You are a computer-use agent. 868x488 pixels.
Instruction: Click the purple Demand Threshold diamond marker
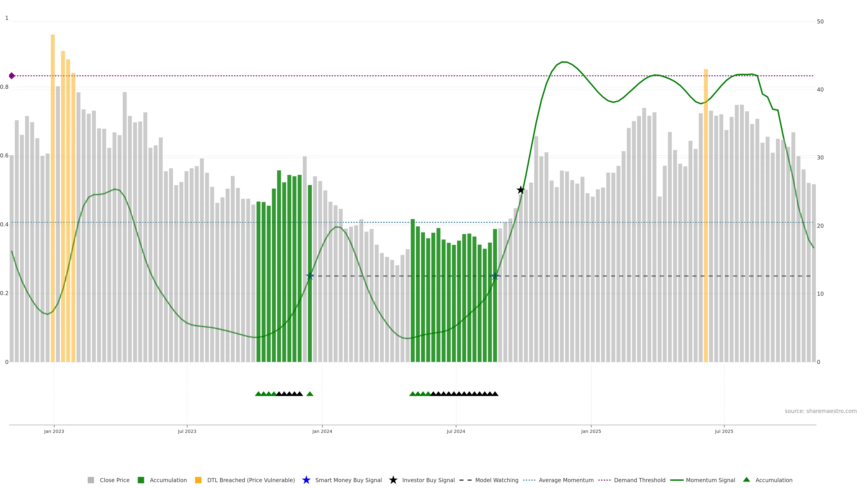point(12,76)
